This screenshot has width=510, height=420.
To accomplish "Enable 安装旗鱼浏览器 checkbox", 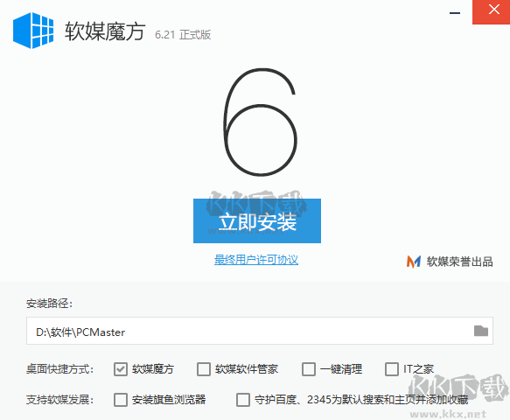I will coord(121,400).
